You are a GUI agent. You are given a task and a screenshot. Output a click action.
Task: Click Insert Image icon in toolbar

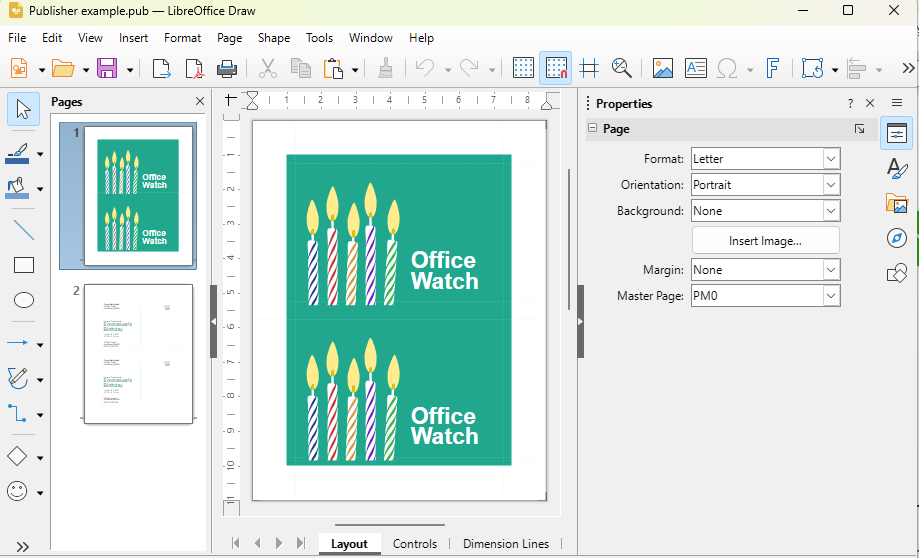tap(663, 69)
